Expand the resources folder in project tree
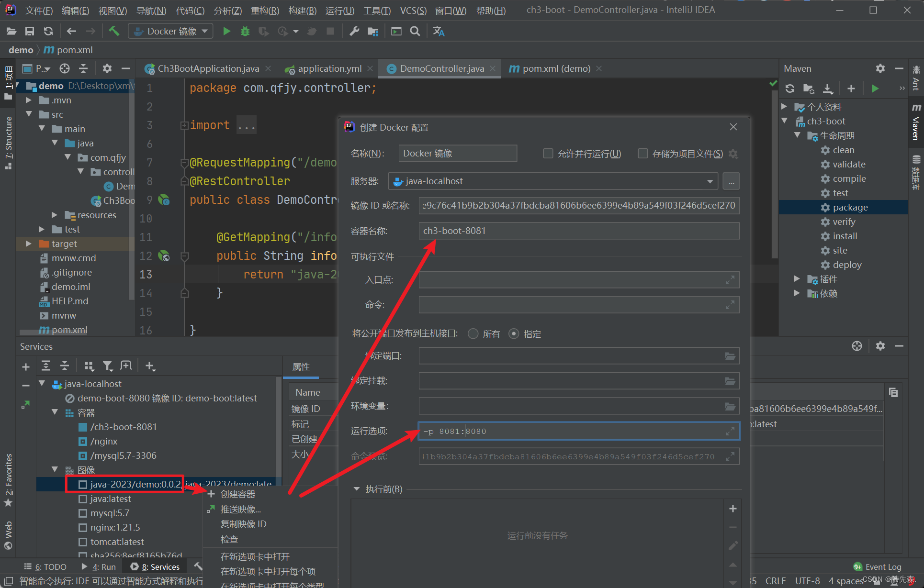The height and width of the screenshot is (588, 924). tap(55, 215)
